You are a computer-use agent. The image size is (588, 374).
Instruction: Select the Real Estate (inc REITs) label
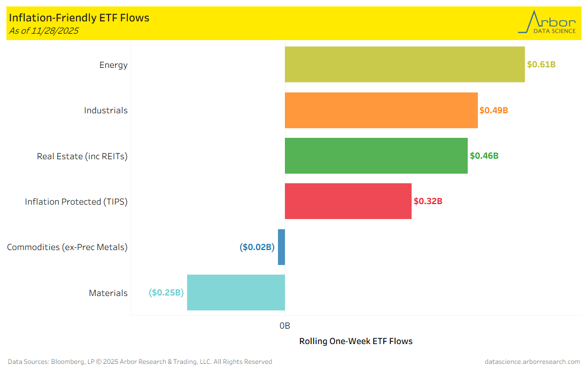point(82,157)
